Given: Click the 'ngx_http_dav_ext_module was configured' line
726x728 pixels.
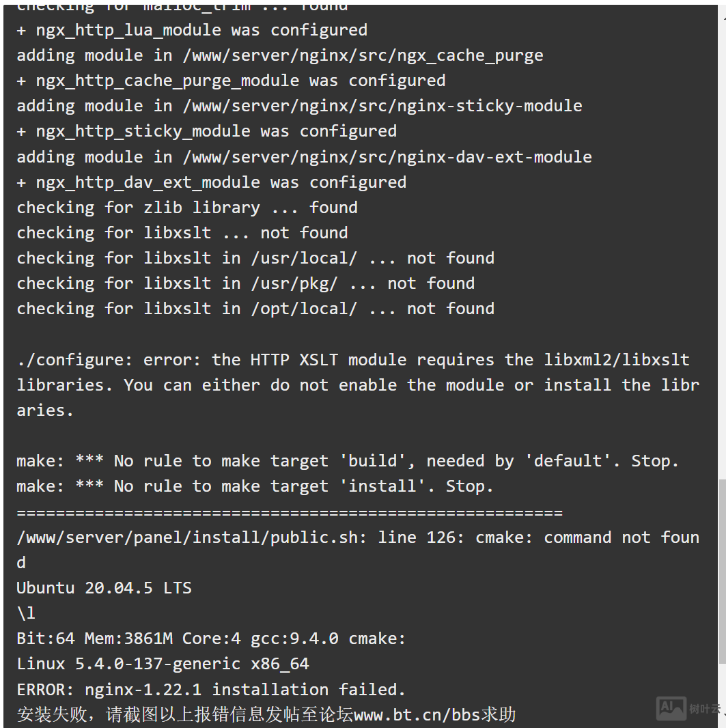Looking at the screenshot, I should (x=211, y=182).
